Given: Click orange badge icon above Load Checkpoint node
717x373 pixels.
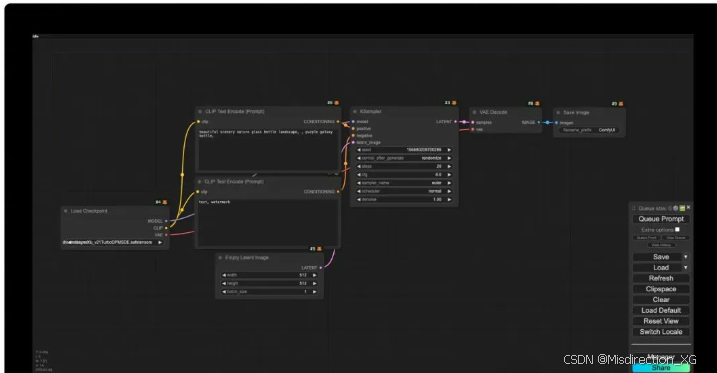Looking at the screenshot, I should [165, 202].
